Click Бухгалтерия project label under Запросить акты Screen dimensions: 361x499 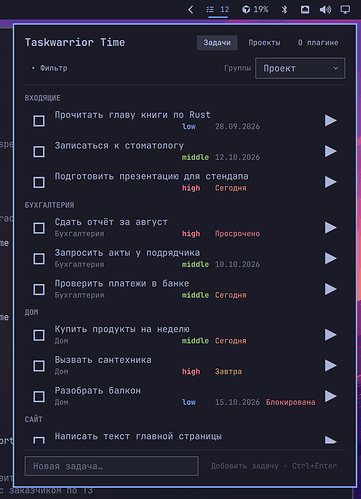click(x=79, y=264)
